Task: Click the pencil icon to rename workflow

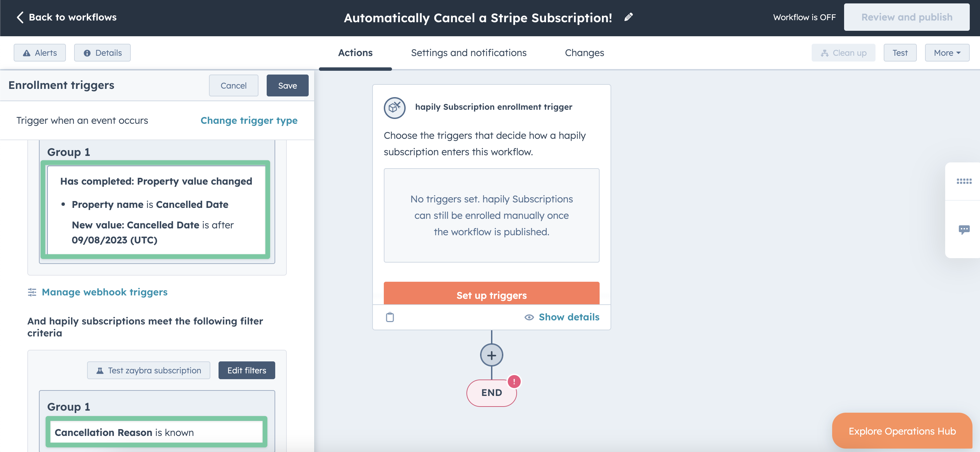Action: (x=629, y=17)
